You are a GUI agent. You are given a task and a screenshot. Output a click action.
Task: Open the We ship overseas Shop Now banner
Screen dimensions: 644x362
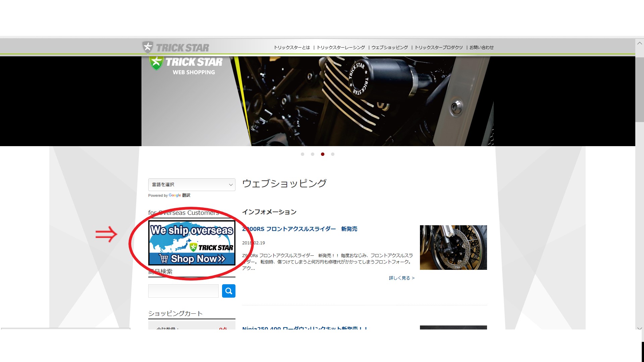click(x=192, y=243)
